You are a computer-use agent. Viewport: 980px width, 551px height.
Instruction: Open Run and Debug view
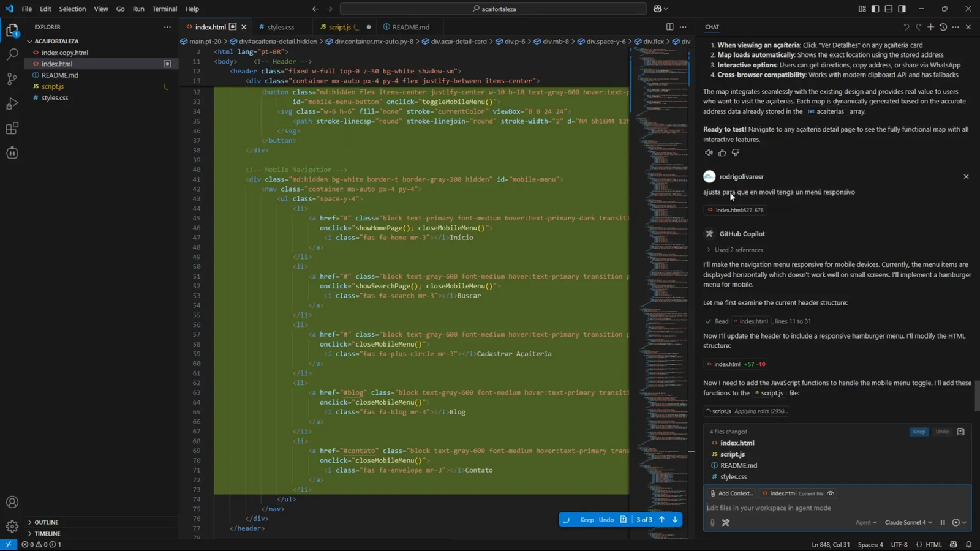pyautogui.click(x=12, y=104)
